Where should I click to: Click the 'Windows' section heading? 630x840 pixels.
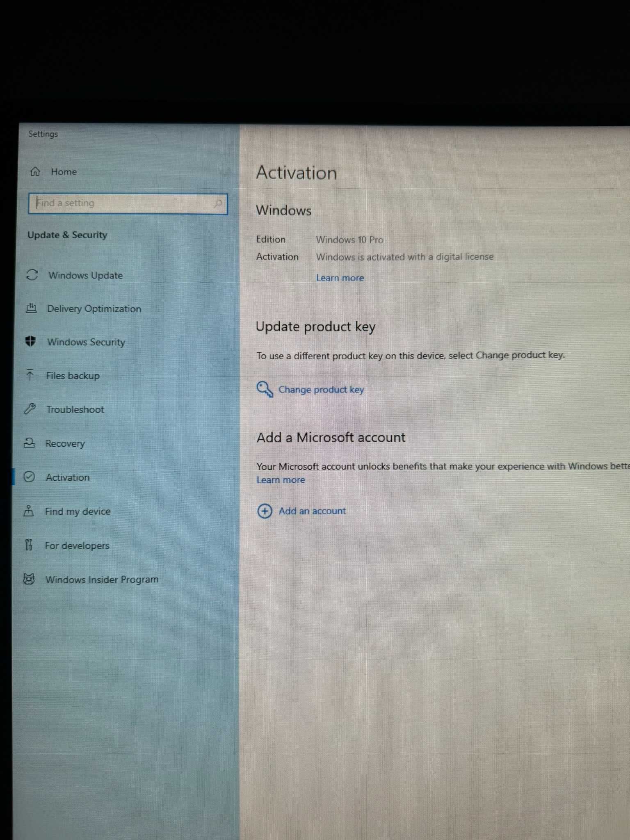pyautogui.click(x=284, y=210)
